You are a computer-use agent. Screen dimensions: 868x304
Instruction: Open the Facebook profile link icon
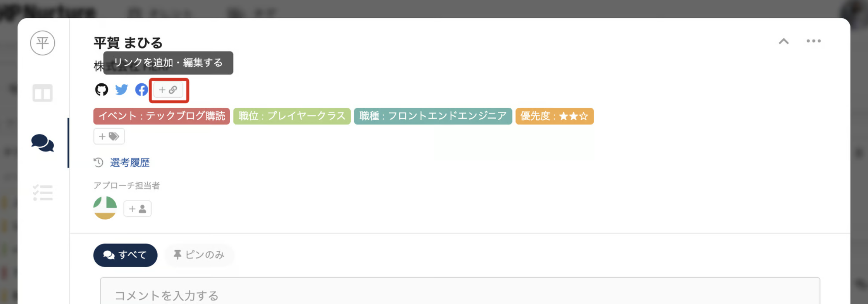(x=141, y=90)
